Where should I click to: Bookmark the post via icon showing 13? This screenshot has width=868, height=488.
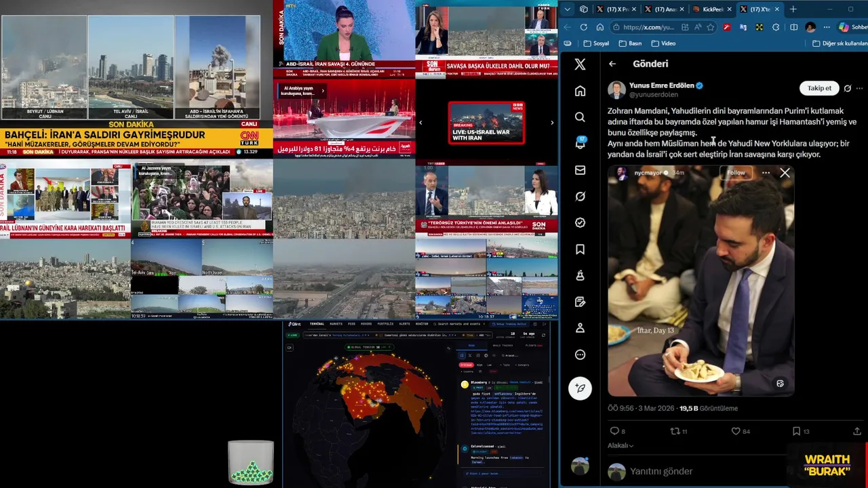[x=796, y=431]
